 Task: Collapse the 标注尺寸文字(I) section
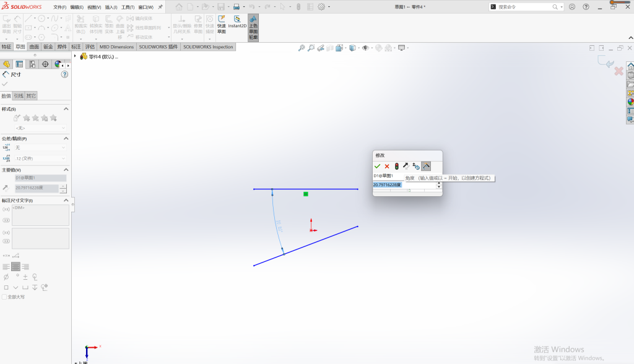pos(66,200)
